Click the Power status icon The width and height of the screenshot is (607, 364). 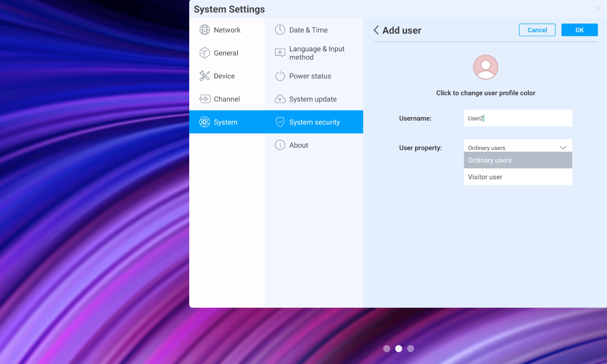coord(279,76)
